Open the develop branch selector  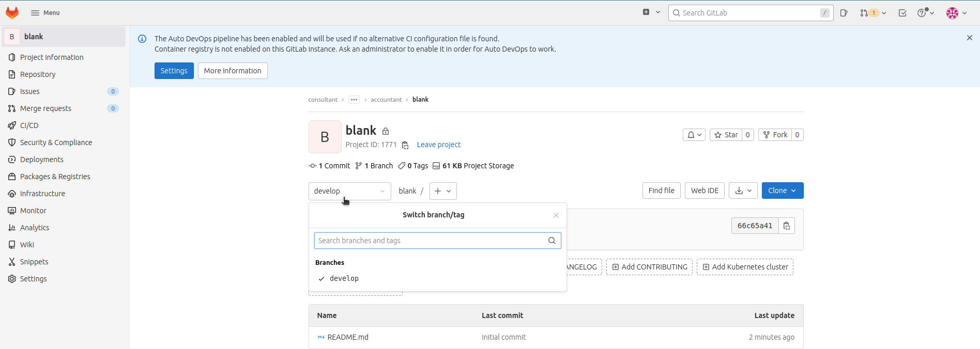pyautogui.click(x=350, y=191)
